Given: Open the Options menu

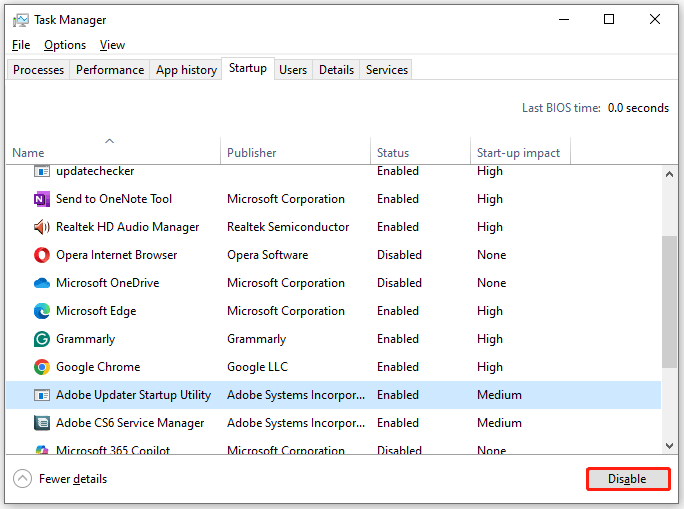Looking at the screenshot, I should coord(65,45).
